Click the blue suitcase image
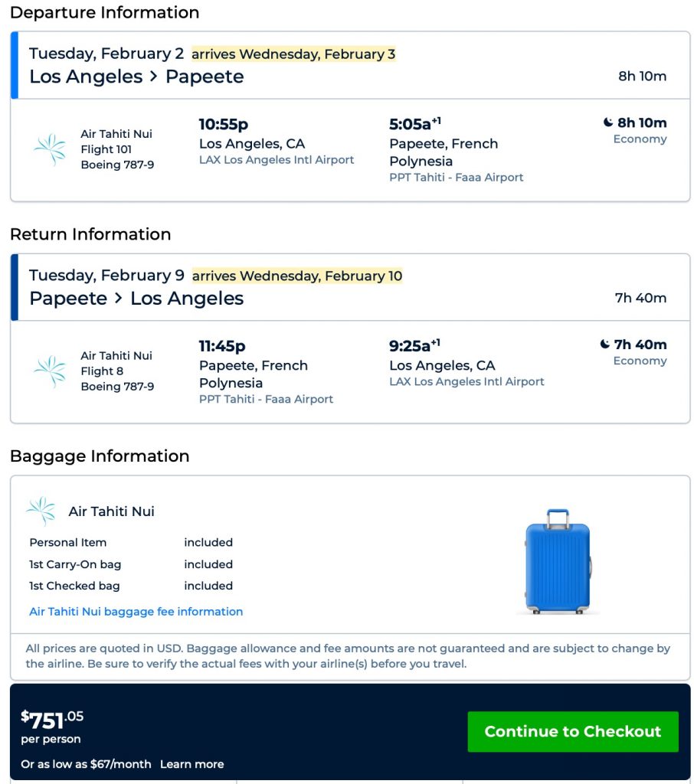This screenshot has height=784, width=694. click(558, 561)
